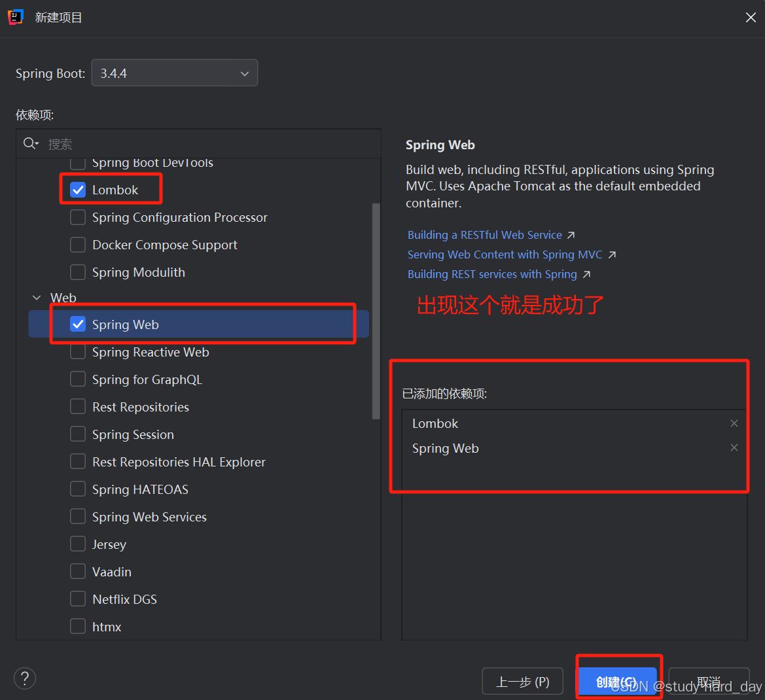This screenshot has height=700, width=765.
Task: Open the help question mark button
Action: (25, 678)
